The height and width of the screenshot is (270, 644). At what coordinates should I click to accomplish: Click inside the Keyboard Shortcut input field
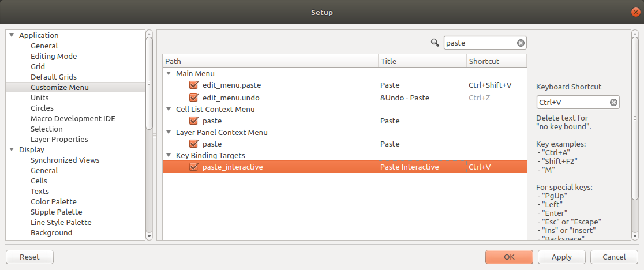[x=573, y=103]
